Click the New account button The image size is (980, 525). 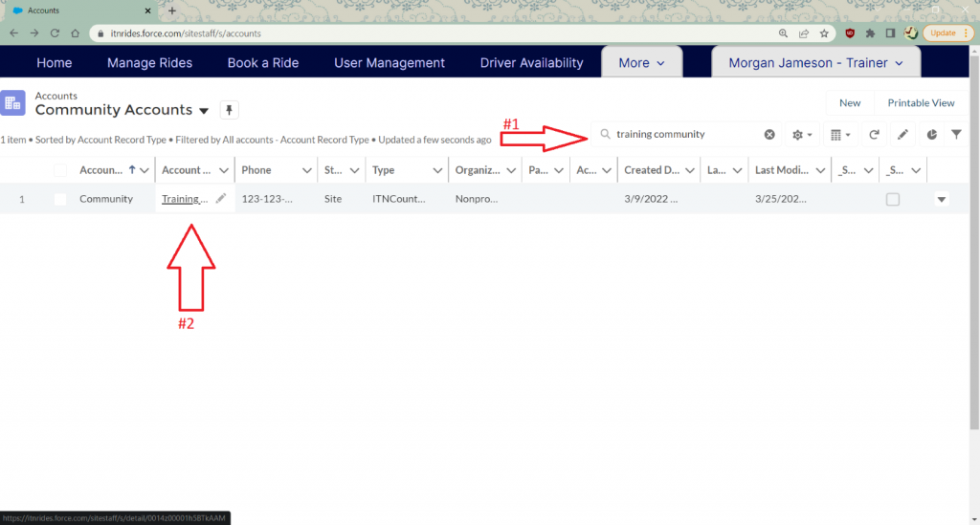pyautogui.click(x=849, y=103)
